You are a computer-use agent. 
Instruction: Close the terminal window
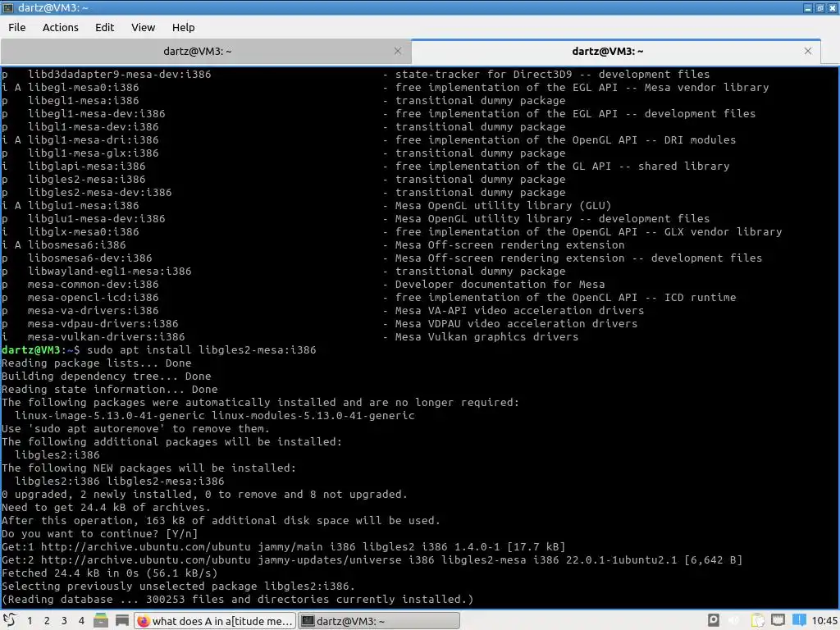(x=833, y=8)
